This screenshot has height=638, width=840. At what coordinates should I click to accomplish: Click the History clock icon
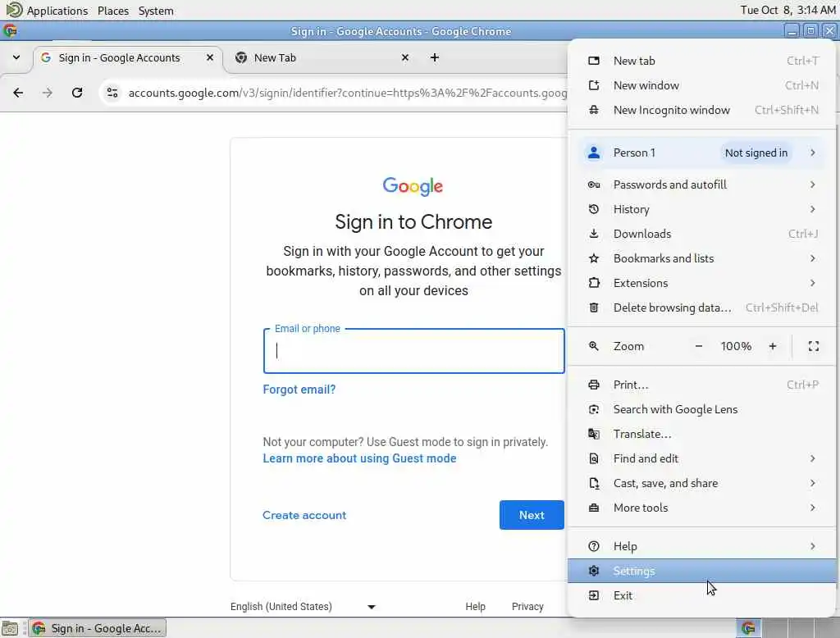point(594,209)
